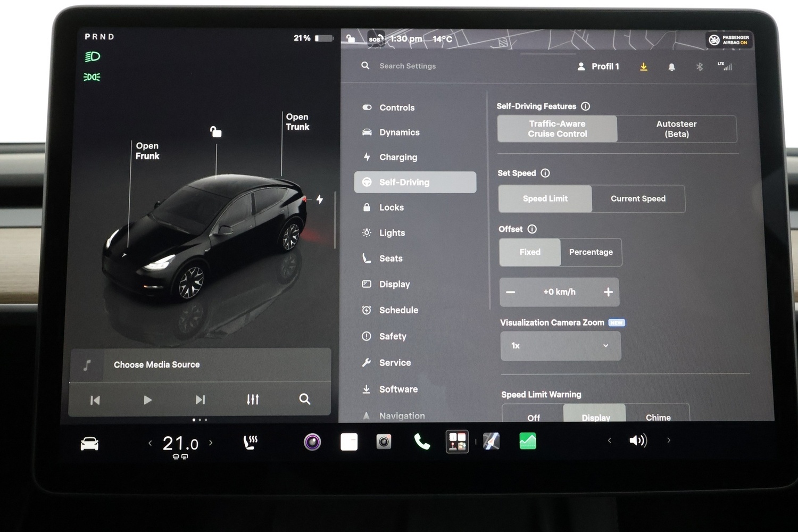This screenshot has height=532, width=798.
Task: Open Bluetooth settings icon
Action: (700, 66)
